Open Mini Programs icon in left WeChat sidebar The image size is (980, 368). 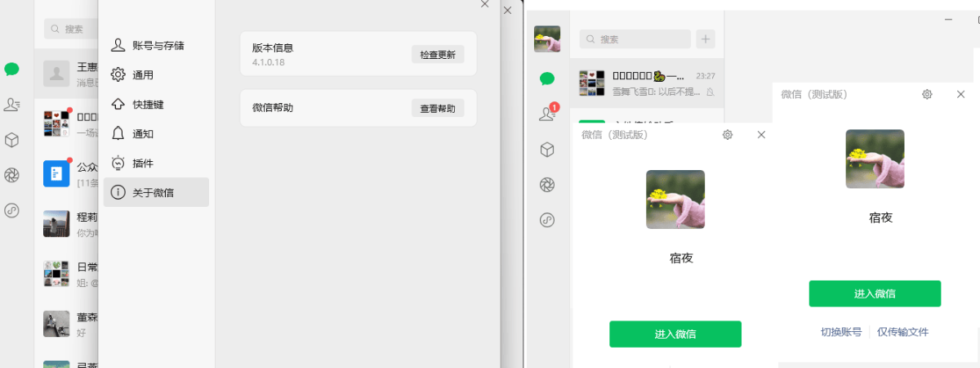point(11,210)
